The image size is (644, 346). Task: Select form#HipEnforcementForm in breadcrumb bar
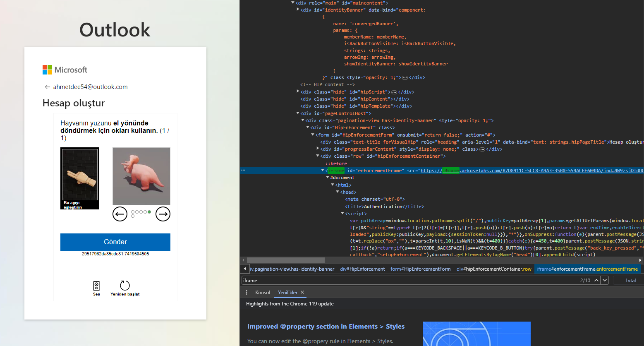(420, 269)
